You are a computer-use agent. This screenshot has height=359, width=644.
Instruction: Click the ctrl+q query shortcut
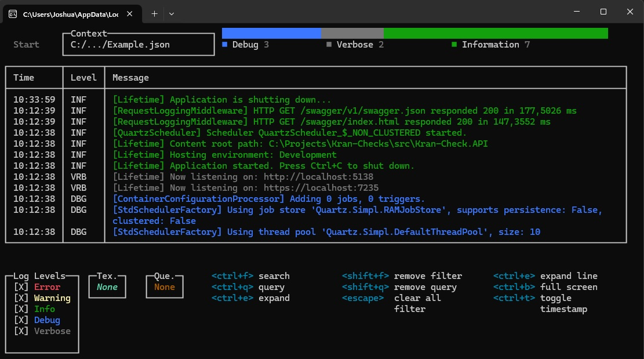(248, 287)
